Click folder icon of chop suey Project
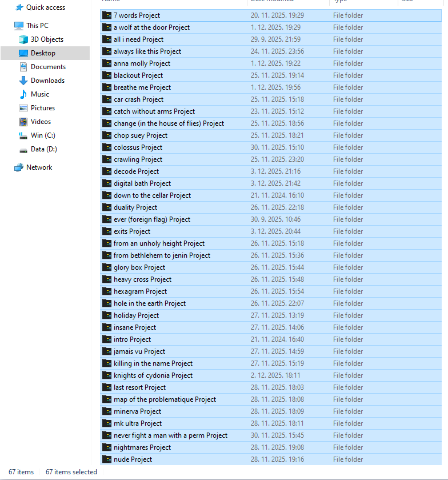 pos(107,135)
